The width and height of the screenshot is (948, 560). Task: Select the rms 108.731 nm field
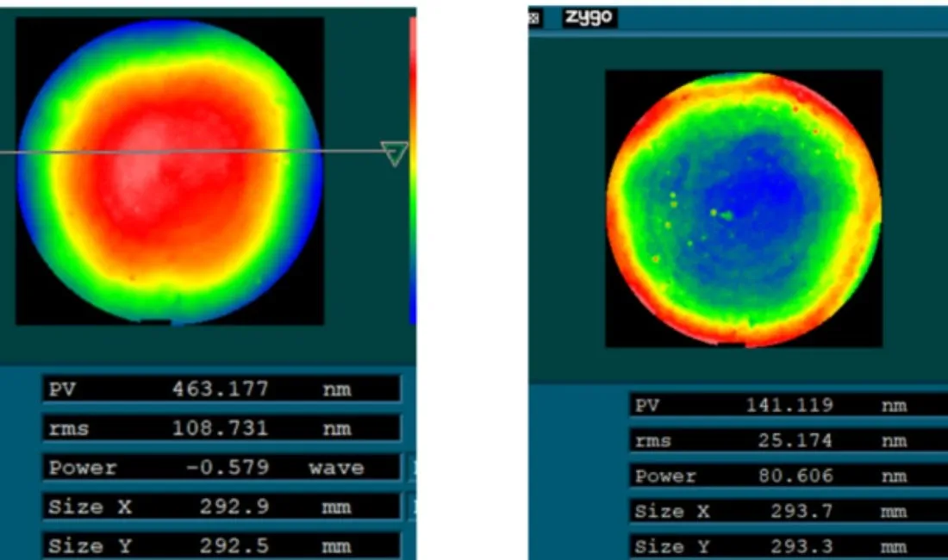(221, 427)
